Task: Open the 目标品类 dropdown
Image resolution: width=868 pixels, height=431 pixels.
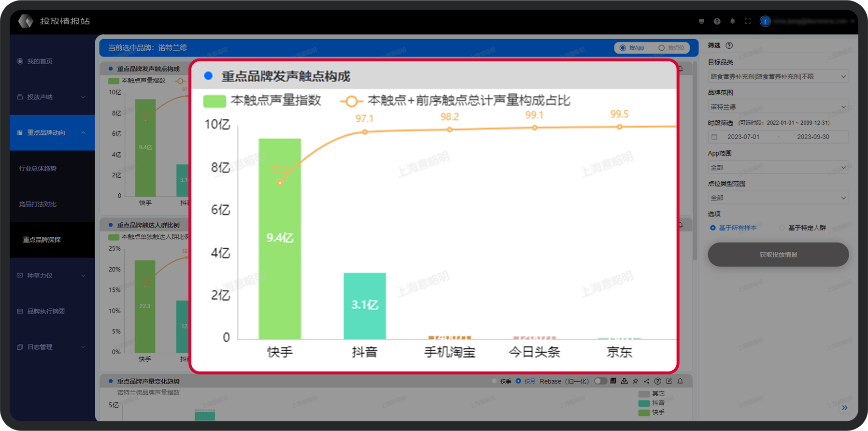Action: tap(778, 76)
